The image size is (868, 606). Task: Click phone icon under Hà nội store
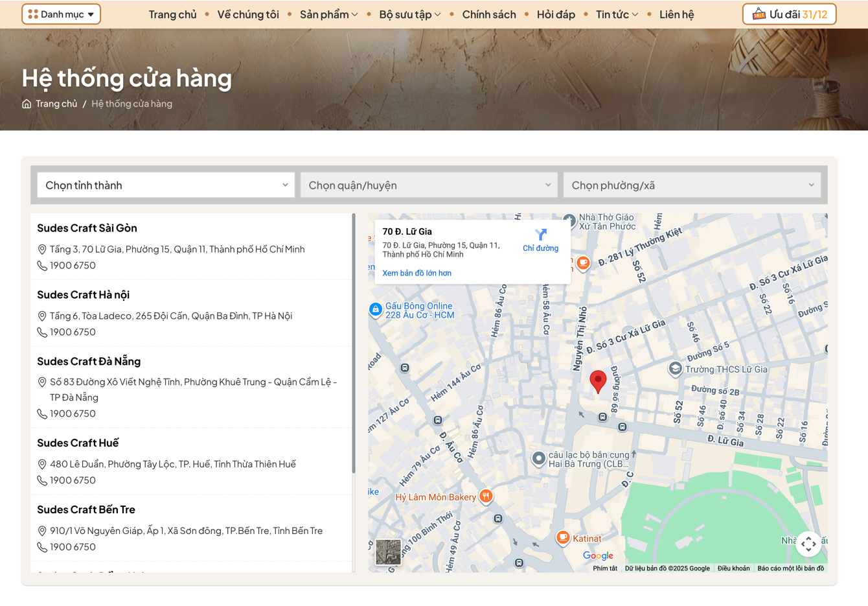point(42,332)
